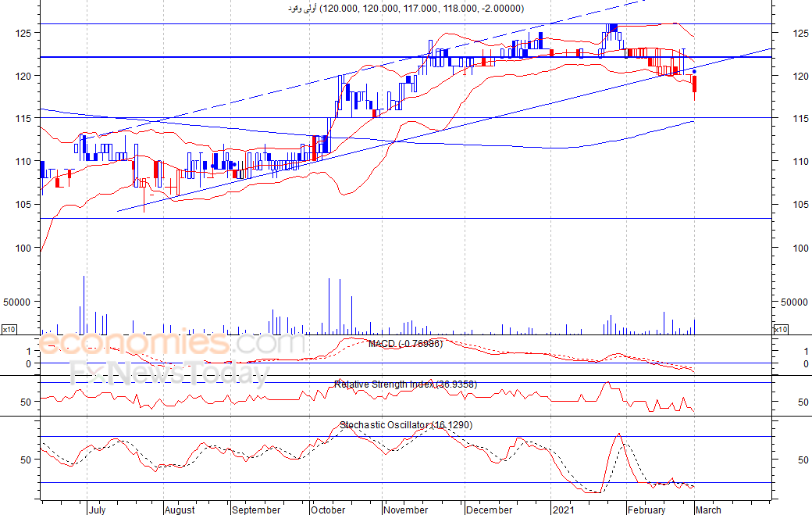Click the 110 price label on the right axis
This screenshot has height=515, width=812.
tap(800, 162)
